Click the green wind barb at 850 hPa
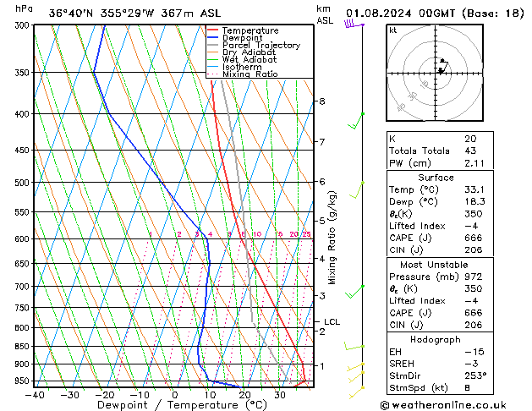 tap(354, 346)
